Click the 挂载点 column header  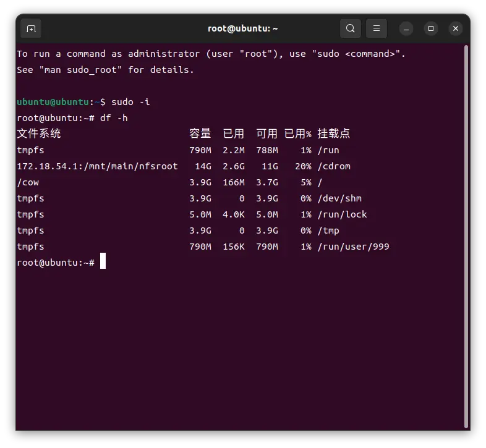pyautogui.click(x=334, y=134)
